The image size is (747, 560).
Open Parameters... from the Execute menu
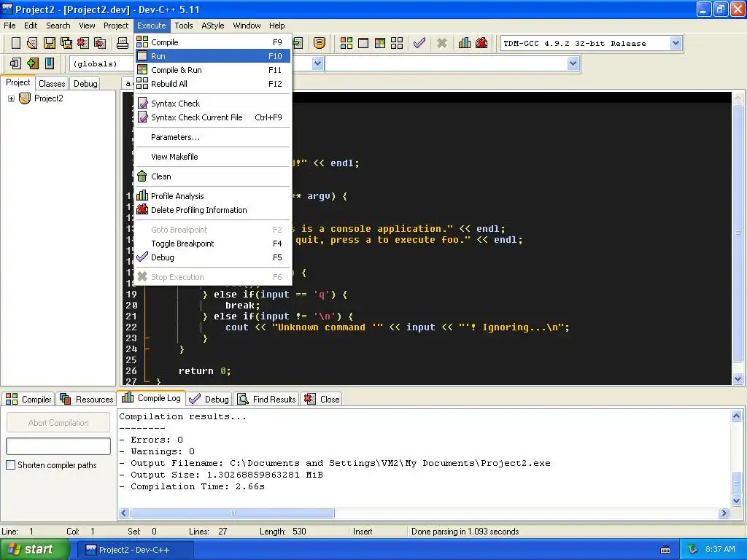[x=213, y=137]
